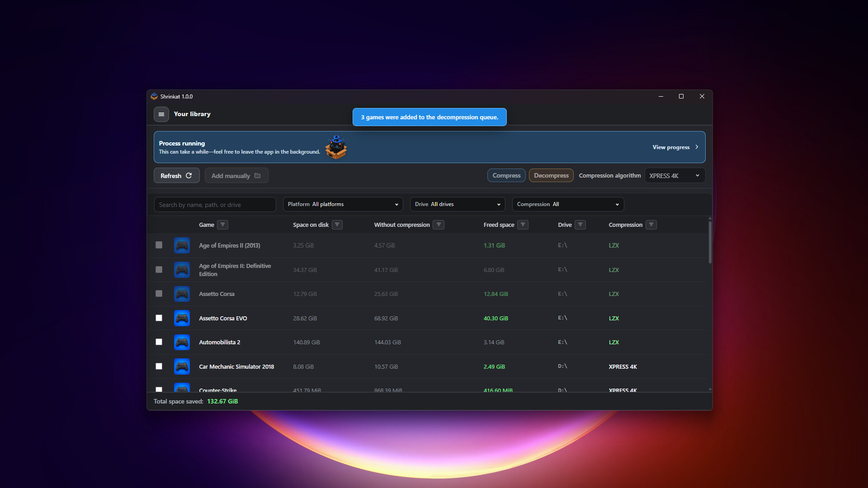Click the Age of Empires II: Definitive Edition icon

point(182,270)
